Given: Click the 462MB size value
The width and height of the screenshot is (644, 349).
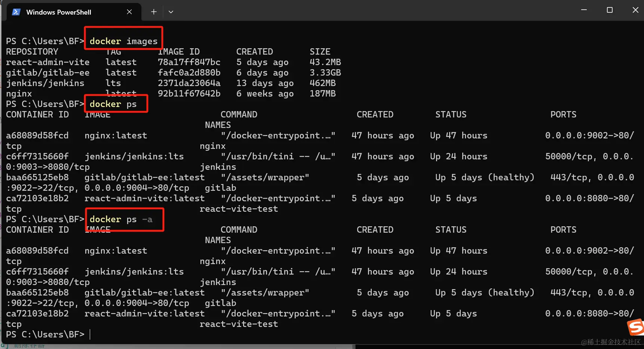Looking at the screenshot, I should pyautogui.click(x=322, y=83).
